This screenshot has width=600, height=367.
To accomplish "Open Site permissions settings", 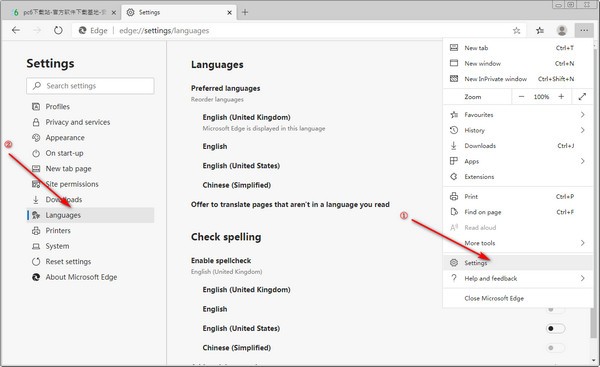I will click(90, 184).
